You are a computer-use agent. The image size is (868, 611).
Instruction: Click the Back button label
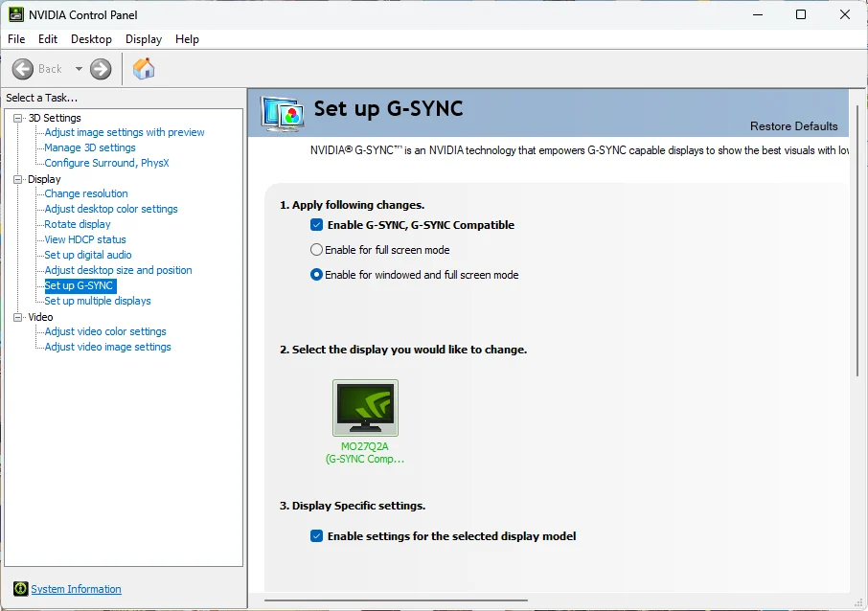coord(50,69)
